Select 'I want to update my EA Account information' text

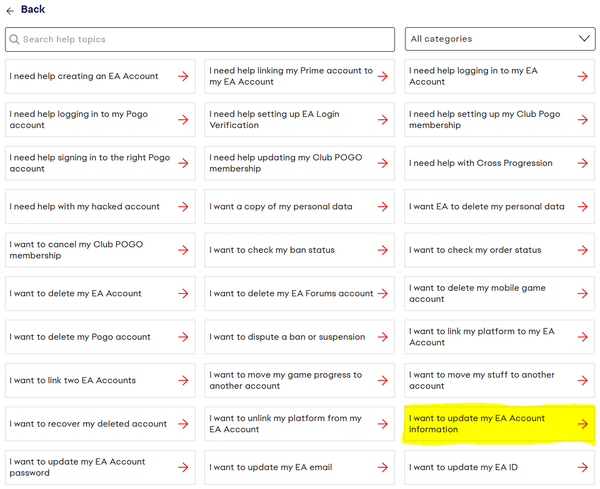[477, 424]
